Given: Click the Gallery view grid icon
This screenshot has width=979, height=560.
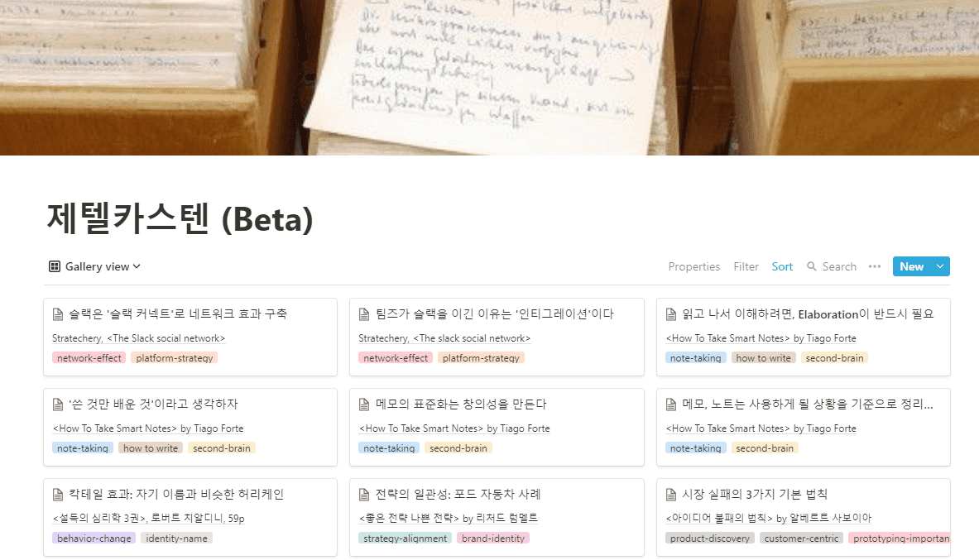Looking at the screenshot, I should [55, 266].
